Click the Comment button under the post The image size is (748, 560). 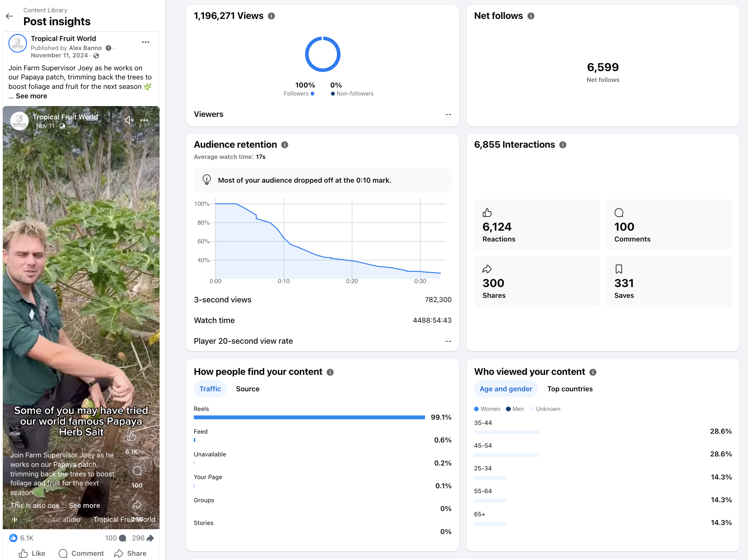(x=82, y=553)
